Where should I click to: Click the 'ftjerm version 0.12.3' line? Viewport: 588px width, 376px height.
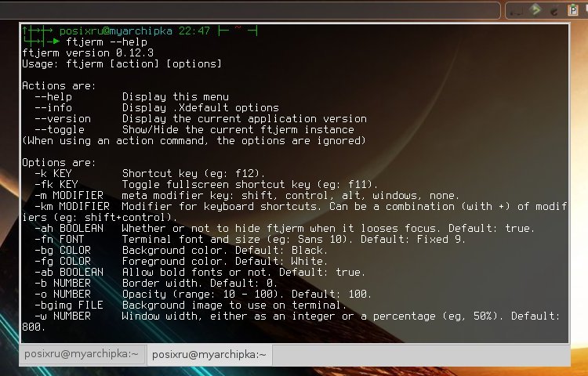(x=88, y=52)
